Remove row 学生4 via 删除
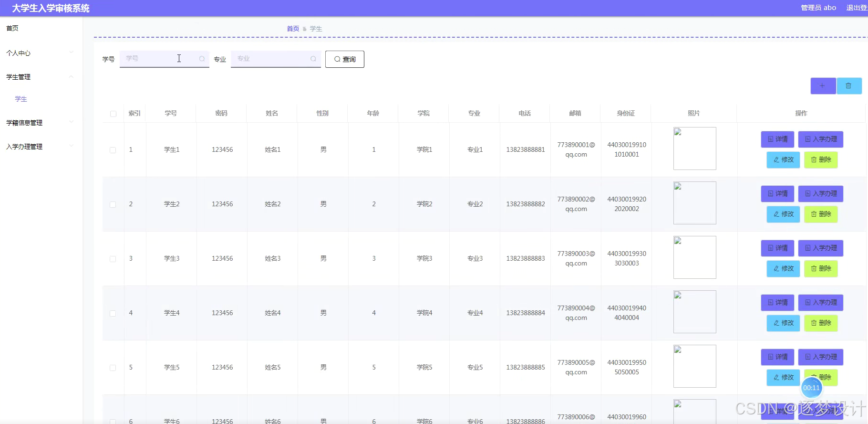 click(x=821, y=323)
